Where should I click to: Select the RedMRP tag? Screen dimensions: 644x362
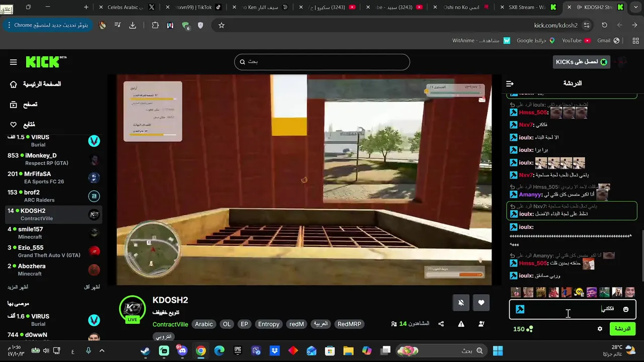[x=349, y=324]
